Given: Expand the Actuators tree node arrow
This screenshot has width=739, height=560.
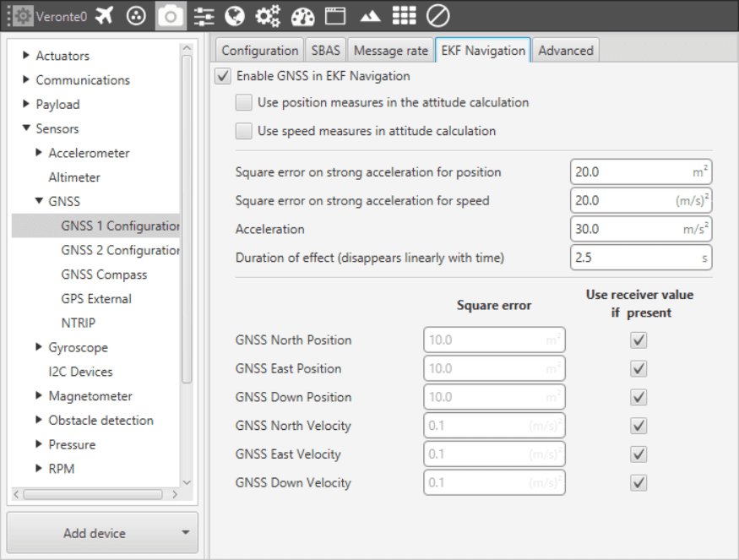Looking at the screenshot, I should click(x=26, y=55).
